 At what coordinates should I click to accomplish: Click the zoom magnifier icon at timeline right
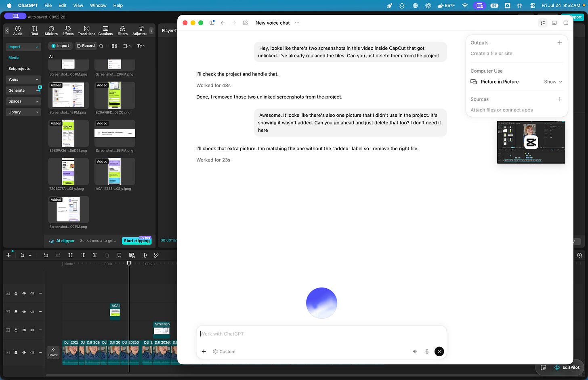coord(580,255)
